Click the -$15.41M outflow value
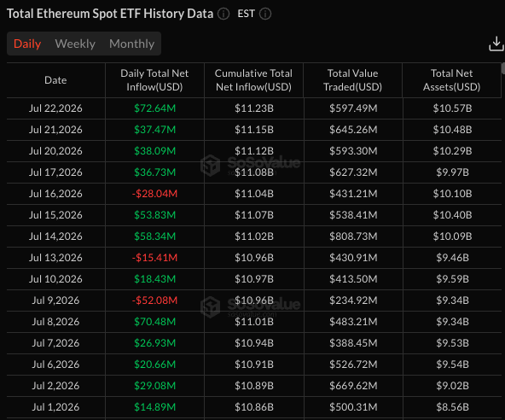Screen dimensions: 505x420 point(154,258)
